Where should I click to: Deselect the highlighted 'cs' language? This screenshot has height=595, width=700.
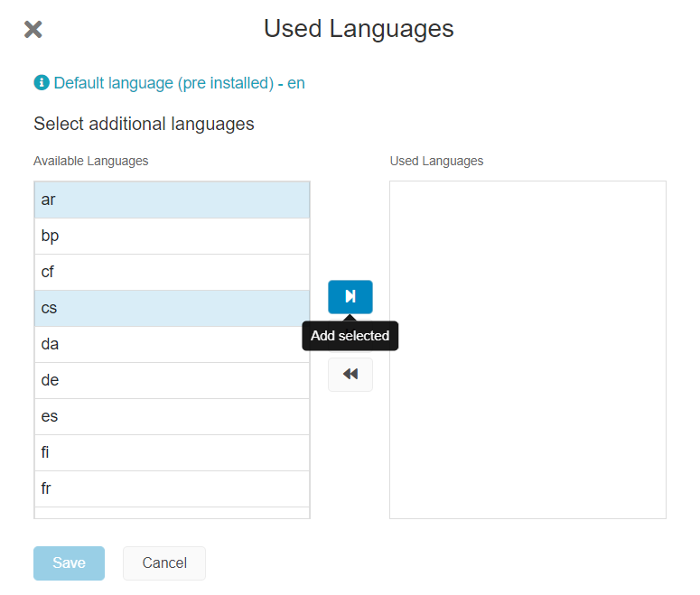(x=172, y=309)
